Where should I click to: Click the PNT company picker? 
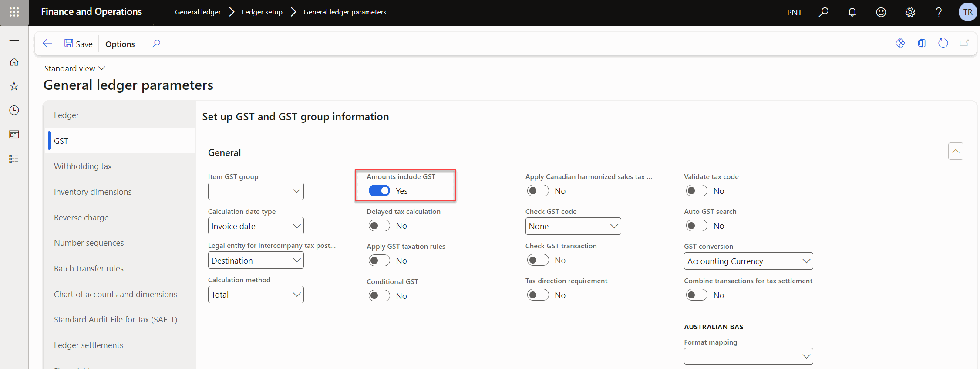(794, 12)
